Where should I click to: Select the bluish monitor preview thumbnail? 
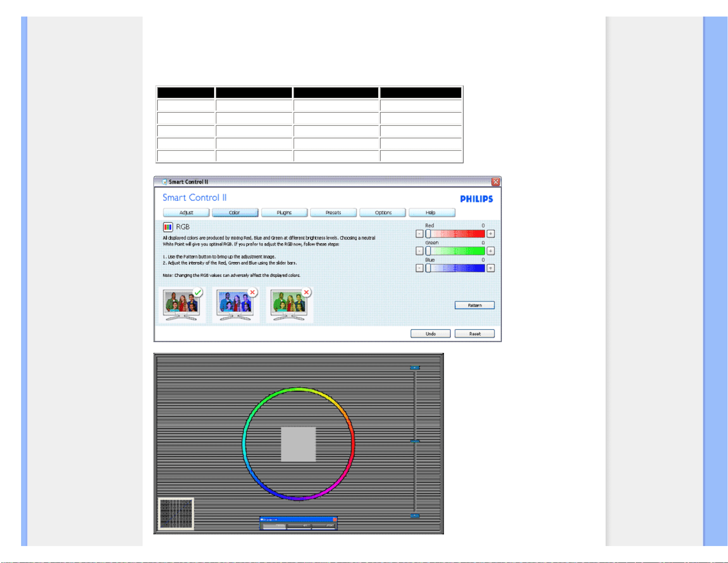tap(236, 305)
